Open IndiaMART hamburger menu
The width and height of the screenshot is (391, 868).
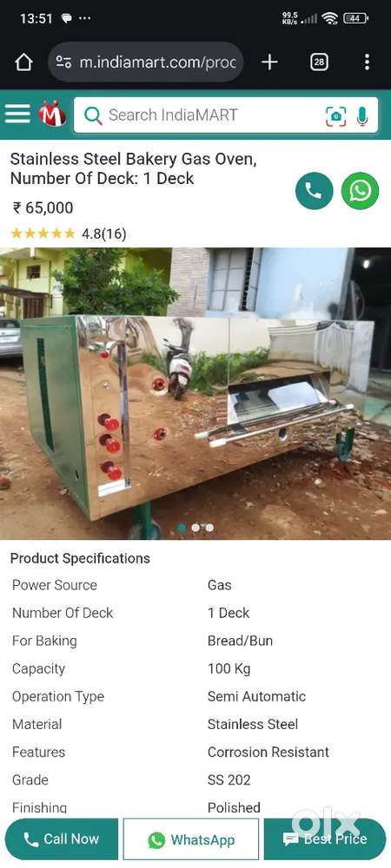(x=17, y=115)
